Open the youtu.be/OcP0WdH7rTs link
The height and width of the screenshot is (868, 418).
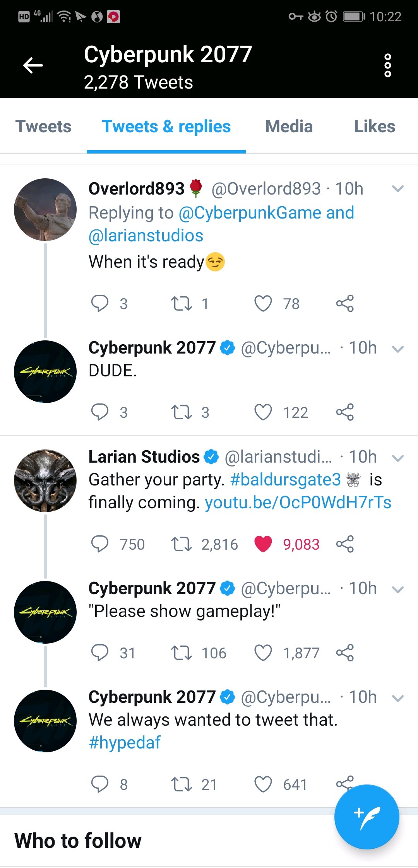point(298,502)
